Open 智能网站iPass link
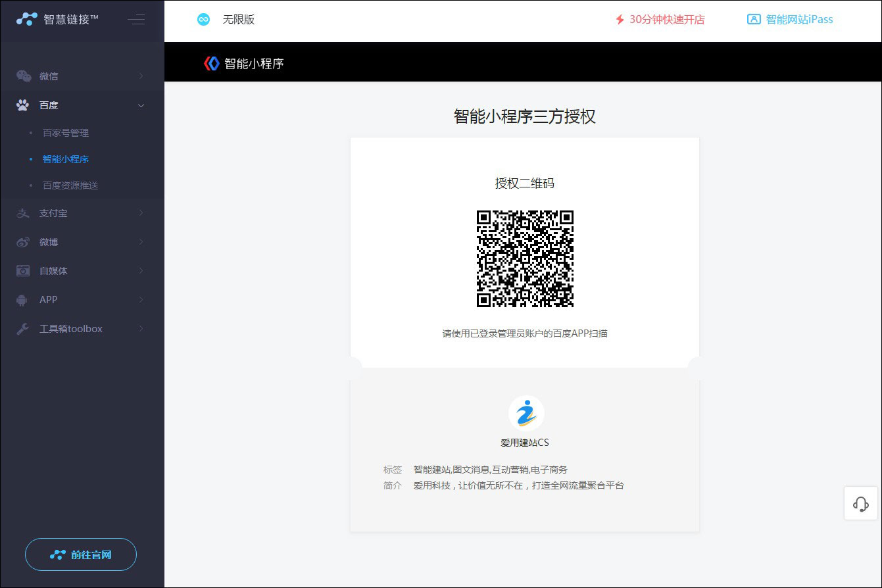Viewport: 882px width, 588px height. tap(799, 20)
